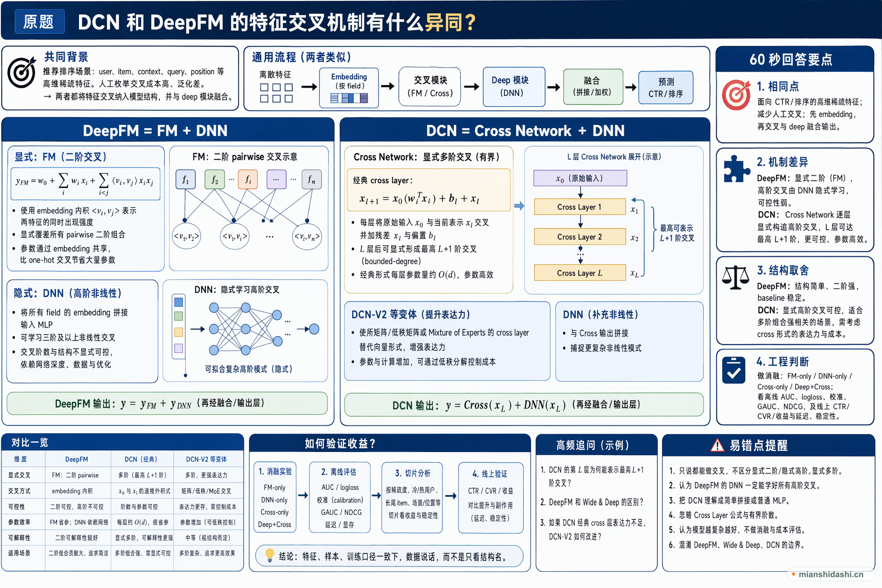The image size is (882, 588).
Task: Click the DeepFM column header in the table
Action: [x=77, y=459]
